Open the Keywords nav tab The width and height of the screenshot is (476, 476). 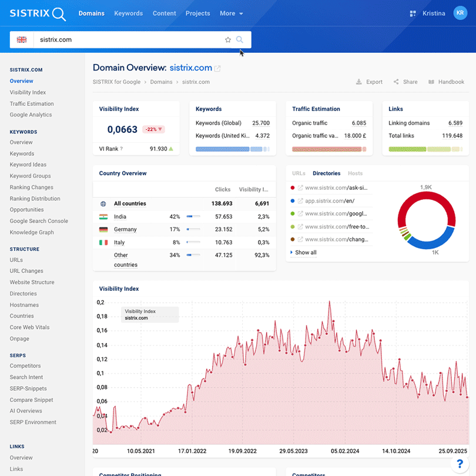tap(129, 14)
